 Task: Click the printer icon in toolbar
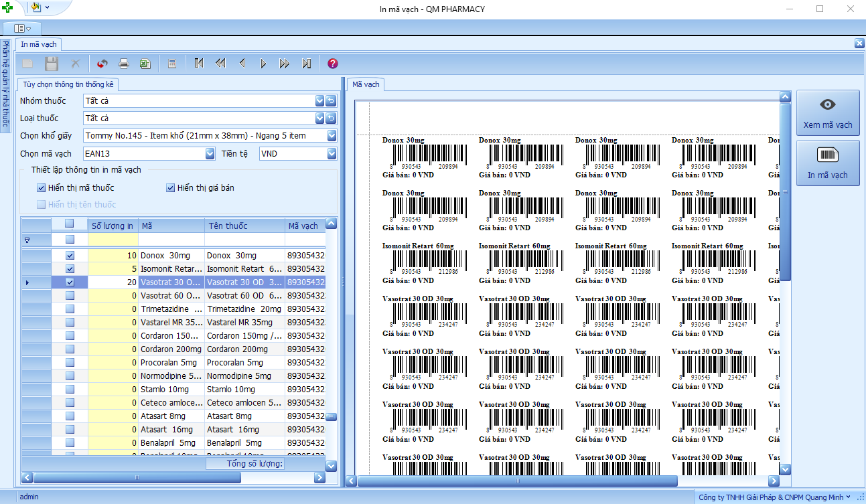point(123,64)
